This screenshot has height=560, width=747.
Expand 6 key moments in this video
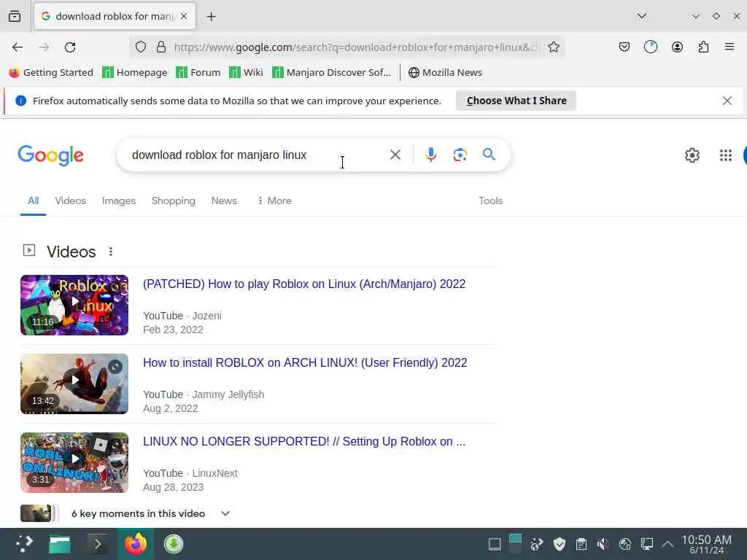(x=225, y=513)
